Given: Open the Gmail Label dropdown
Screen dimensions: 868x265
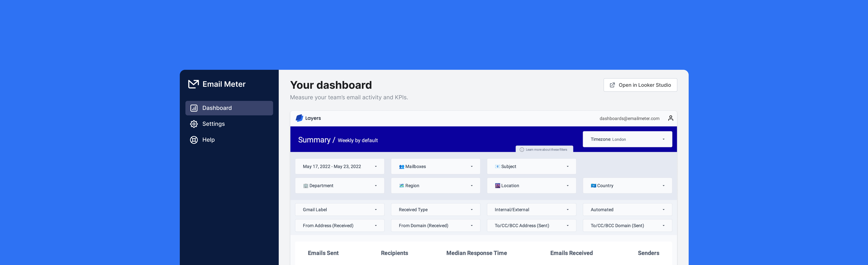Looking at the screenshot, I should click(340, 210).
